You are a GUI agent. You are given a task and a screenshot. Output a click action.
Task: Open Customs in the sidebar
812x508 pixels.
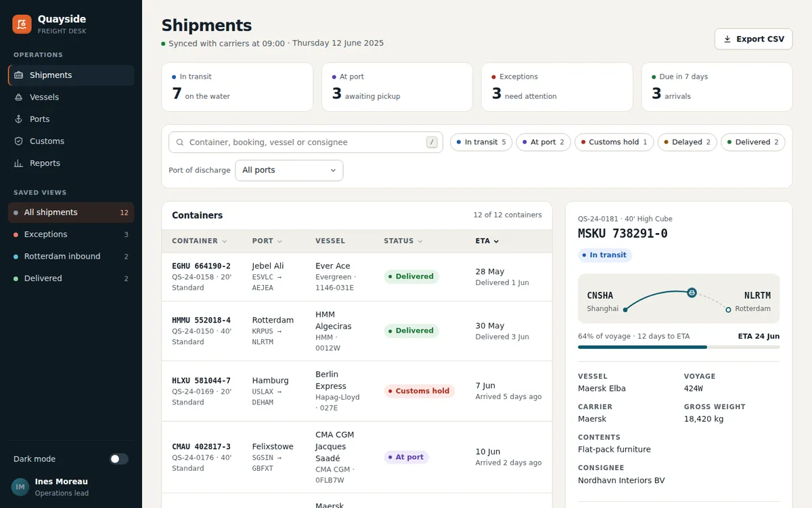click(x=71, y=141)
